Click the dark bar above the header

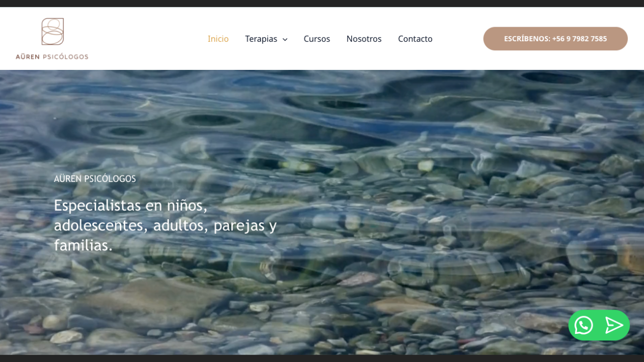tap(322, 3)
